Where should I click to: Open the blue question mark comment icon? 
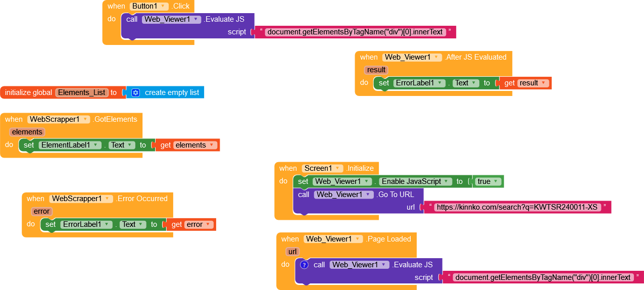coord(304,265)
